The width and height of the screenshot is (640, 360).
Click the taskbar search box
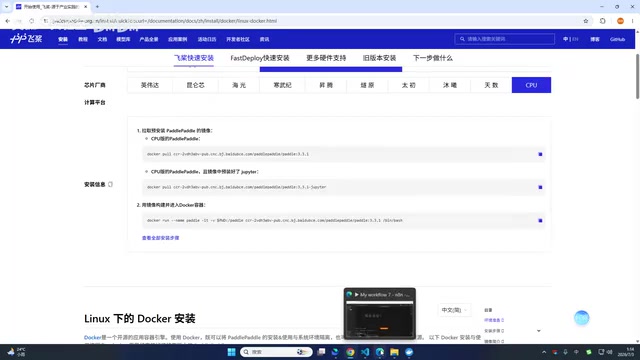[276, 352]
